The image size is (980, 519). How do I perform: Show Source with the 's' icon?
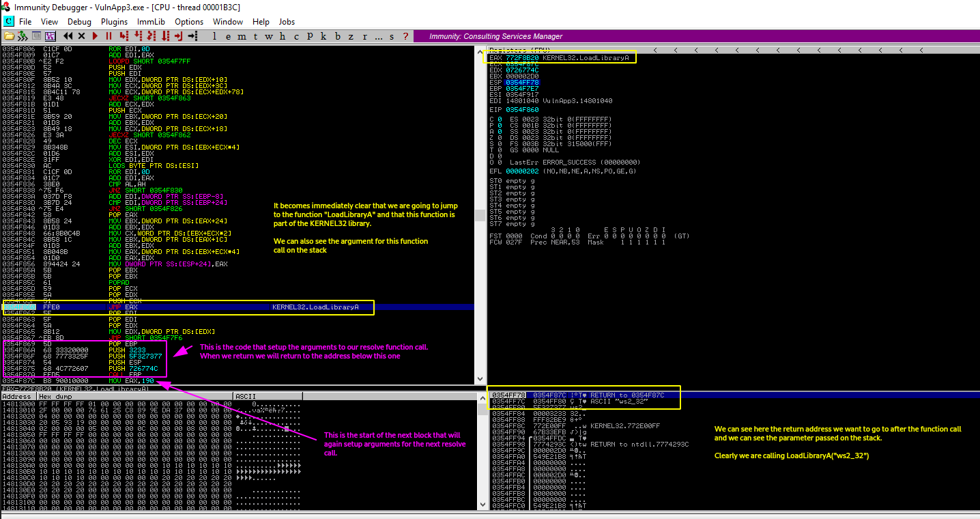[x=392, y=36]
